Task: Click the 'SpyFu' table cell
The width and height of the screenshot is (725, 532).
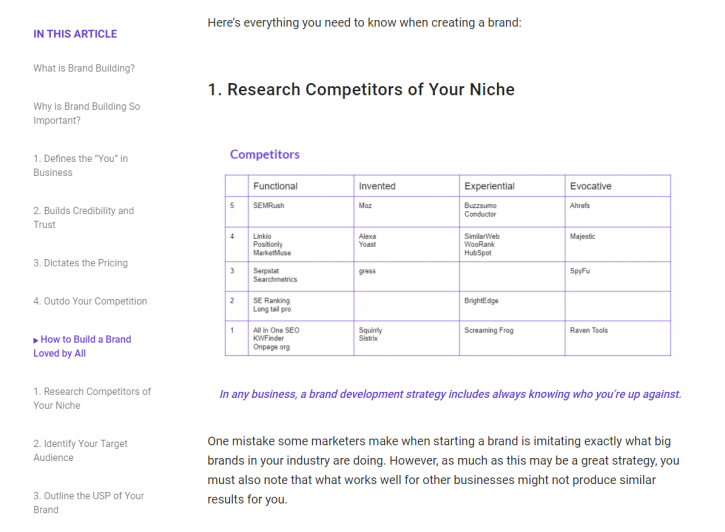Action: tap(618, 276)
